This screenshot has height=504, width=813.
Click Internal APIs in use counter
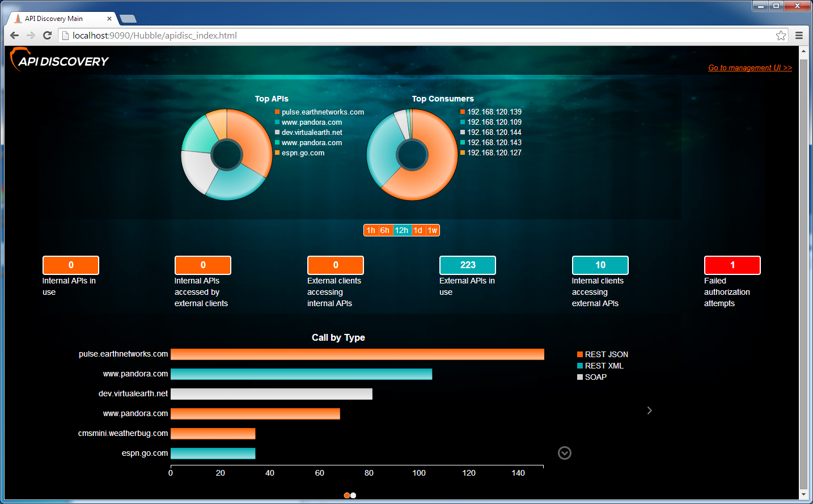pos(71,265)
